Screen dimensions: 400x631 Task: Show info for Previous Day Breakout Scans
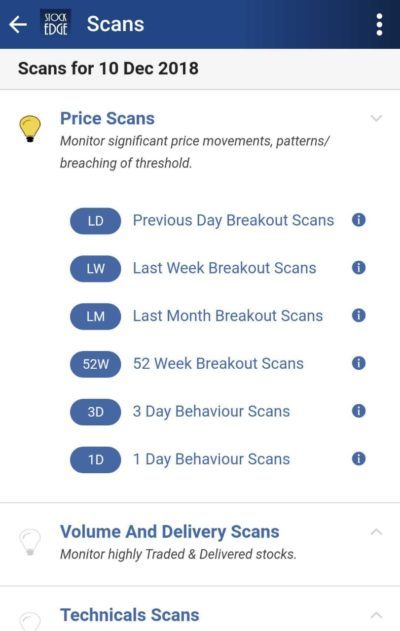tap(359, 220)
